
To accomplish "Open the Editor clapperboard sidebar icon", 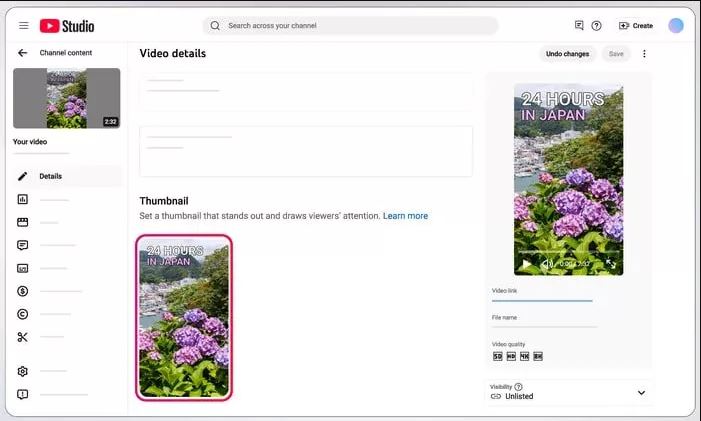I will pyautogui.click(x=22, y=222).
